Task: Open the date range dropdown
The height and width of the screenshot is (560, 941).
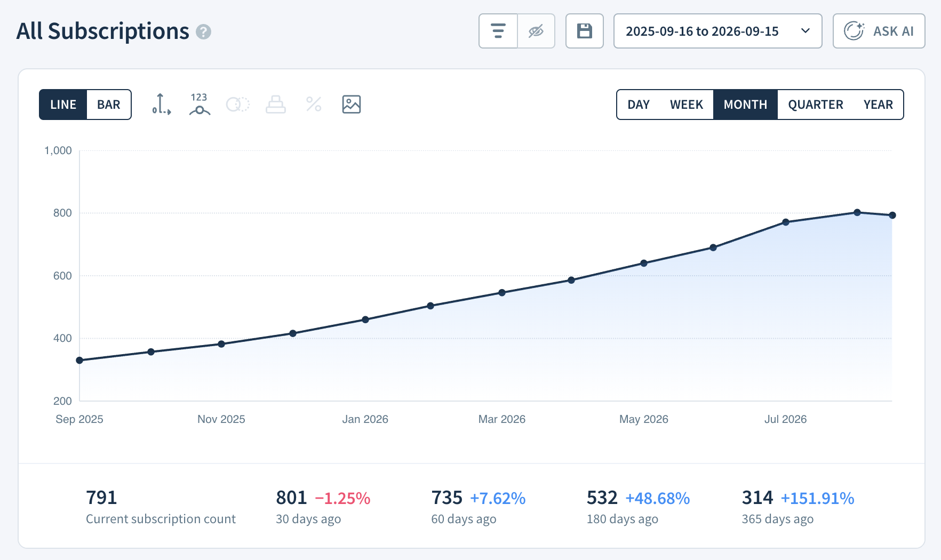Action: (x=718, y=31)
